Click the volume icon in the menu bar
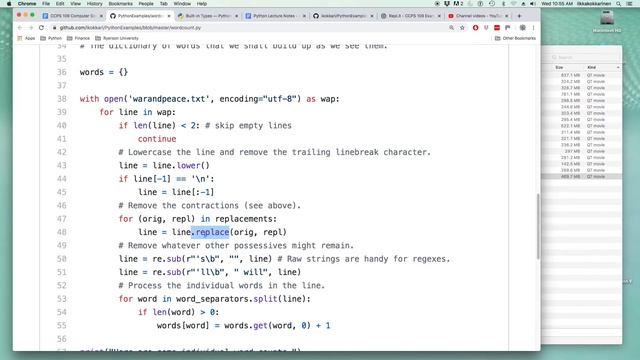Viewport: 640px width, 360px height. coord(533,4)
